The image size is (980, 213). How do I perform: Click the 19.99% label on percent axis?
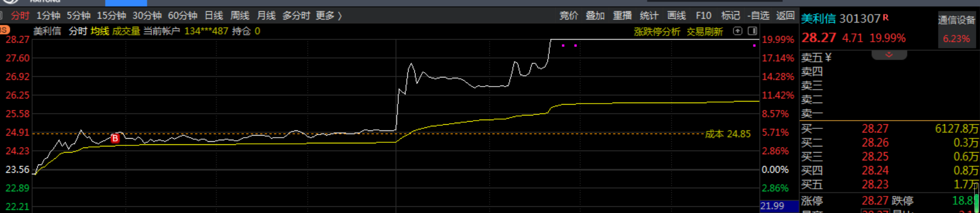click(778, 40)
